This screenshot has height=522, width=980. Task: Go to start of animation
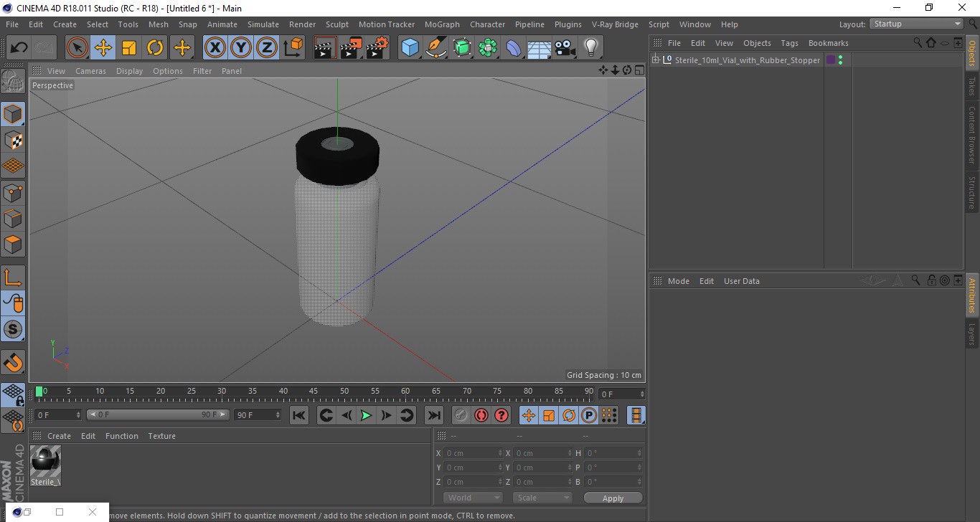[299, 415]
